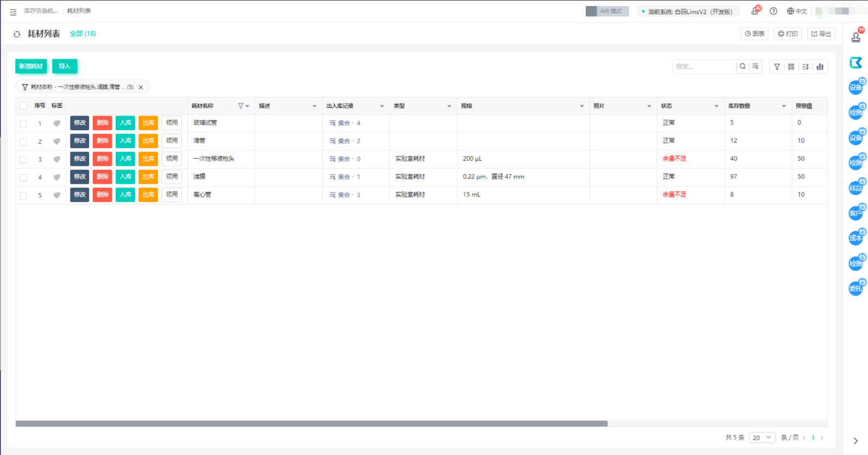Expand the 状态 column dropdown arrow
The image size is (868, 455).
pos(716,106)
